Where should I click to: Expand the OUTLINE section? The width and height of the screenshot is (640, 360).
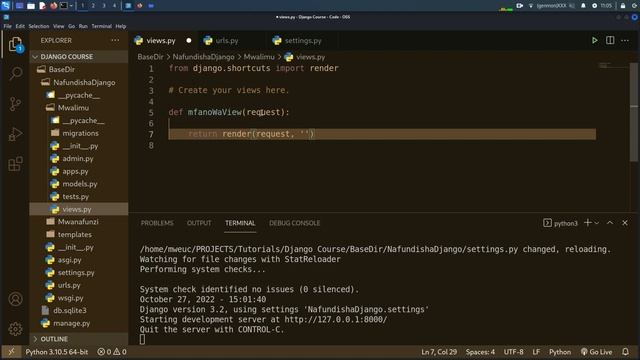point(79,339)
